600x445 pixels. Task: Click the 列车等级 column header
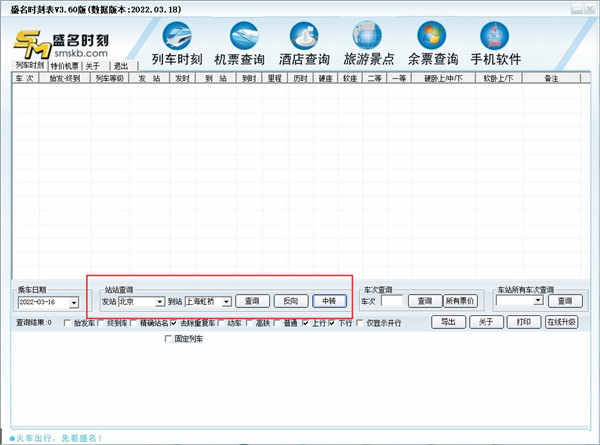coord(109,78)
